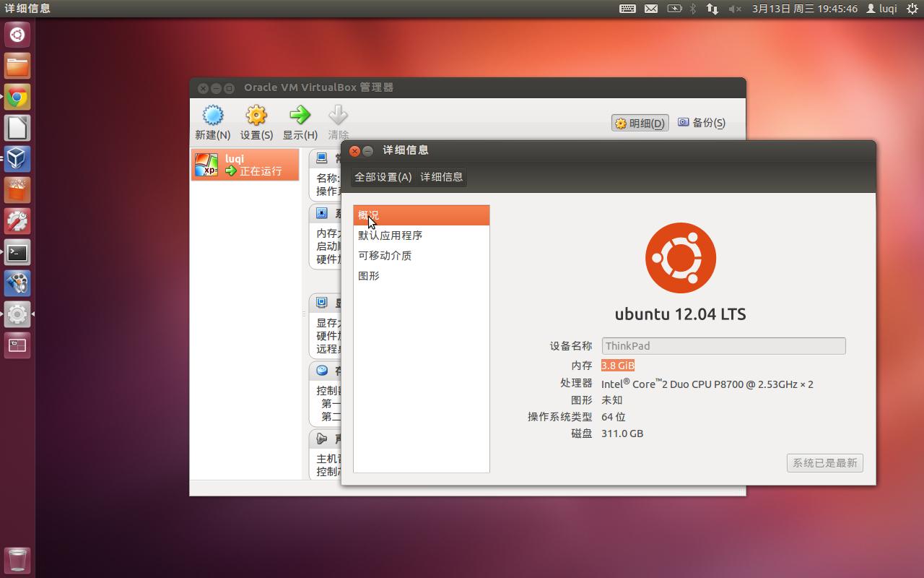The image size is (924, 578).
Task: Open System Settings gear in launcher
Action: 17,314
